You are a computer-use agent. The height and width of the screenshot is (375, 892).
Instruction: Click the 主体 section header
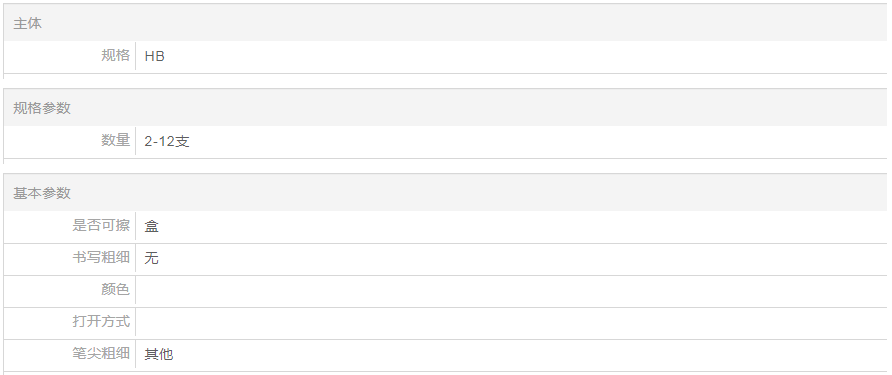pyautogui.click(x=27, y=23)
